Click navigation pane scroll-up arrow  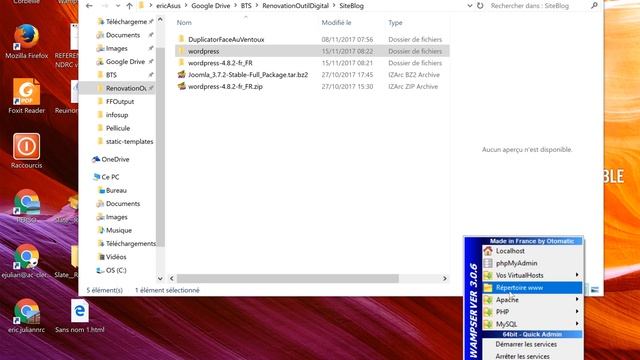(x=160, y=20)
